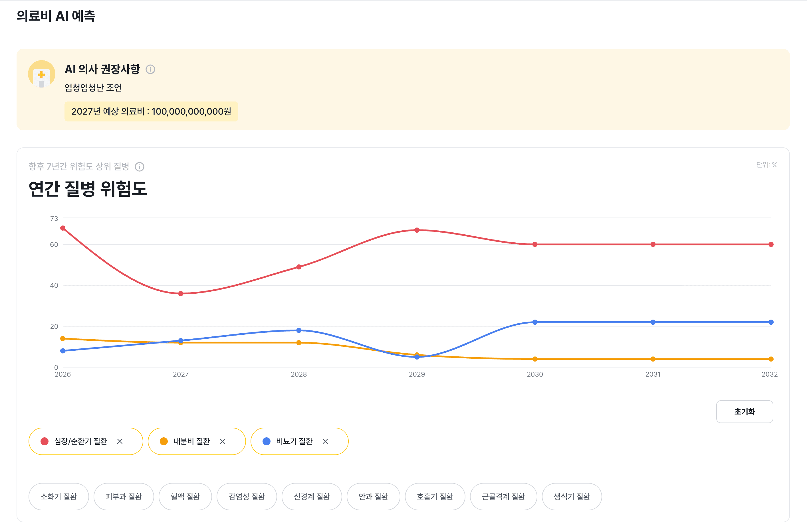Remove 비뇨기 질환 chip with X

(x=325, y=441)
